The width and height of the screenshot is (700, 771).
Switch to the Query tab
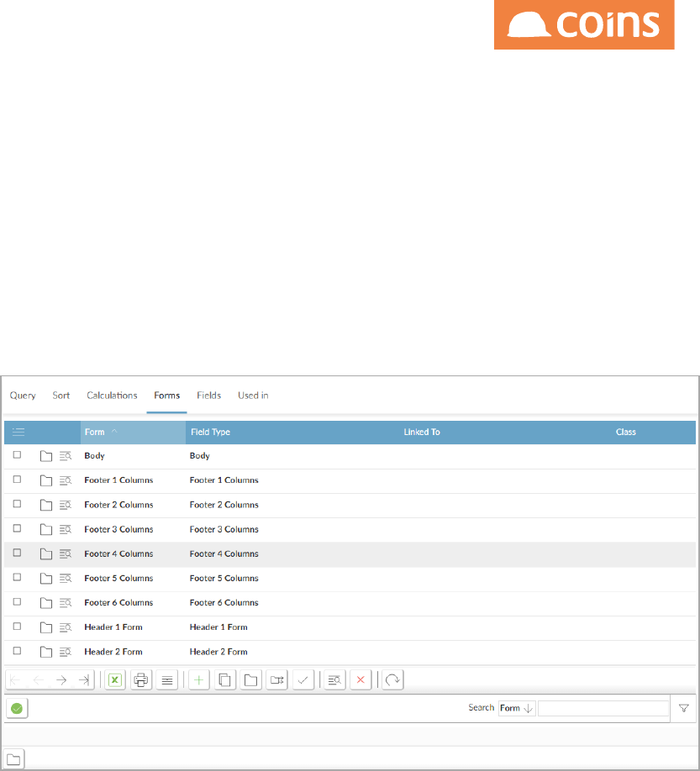[23, 396]
